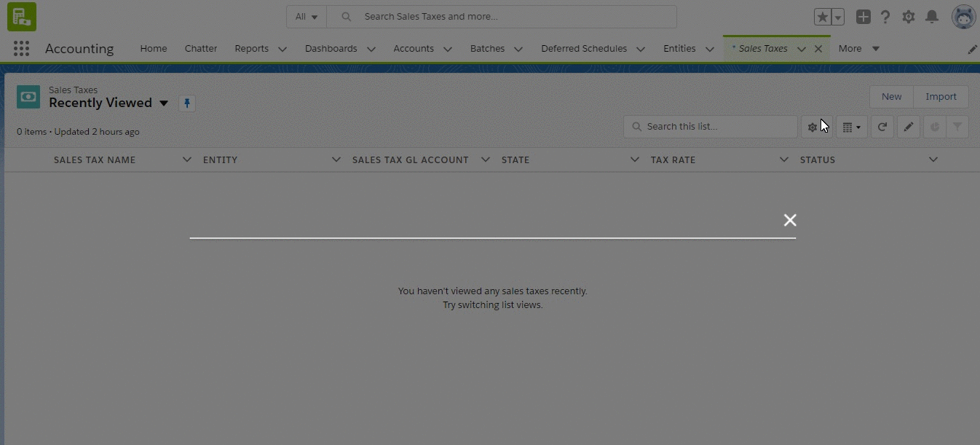Click the New button
The image size is (980, 445).
tap(891, 97)
